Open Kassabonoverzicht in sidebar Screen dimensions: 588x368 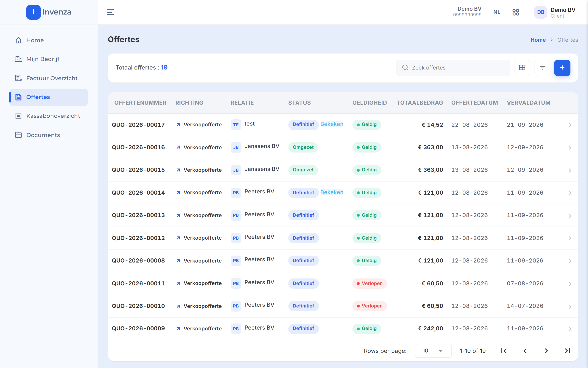pyautogui.click(x=49, y=116)
